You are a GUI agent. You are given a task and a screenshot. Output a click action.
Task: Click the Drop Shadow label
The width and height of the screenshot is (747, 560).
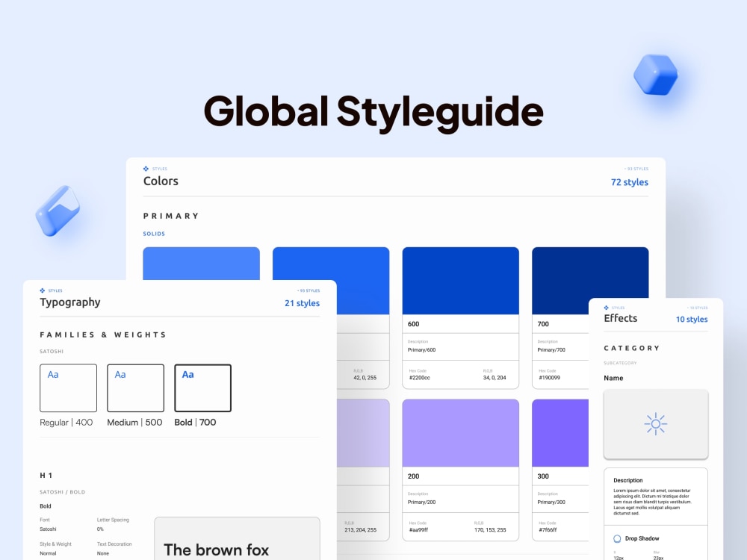pos(642,538)
